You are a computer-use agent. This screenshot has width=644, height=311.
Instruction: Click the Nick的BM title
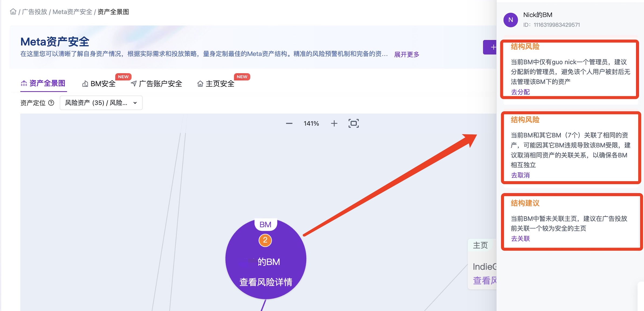click(x=538, y=15)
